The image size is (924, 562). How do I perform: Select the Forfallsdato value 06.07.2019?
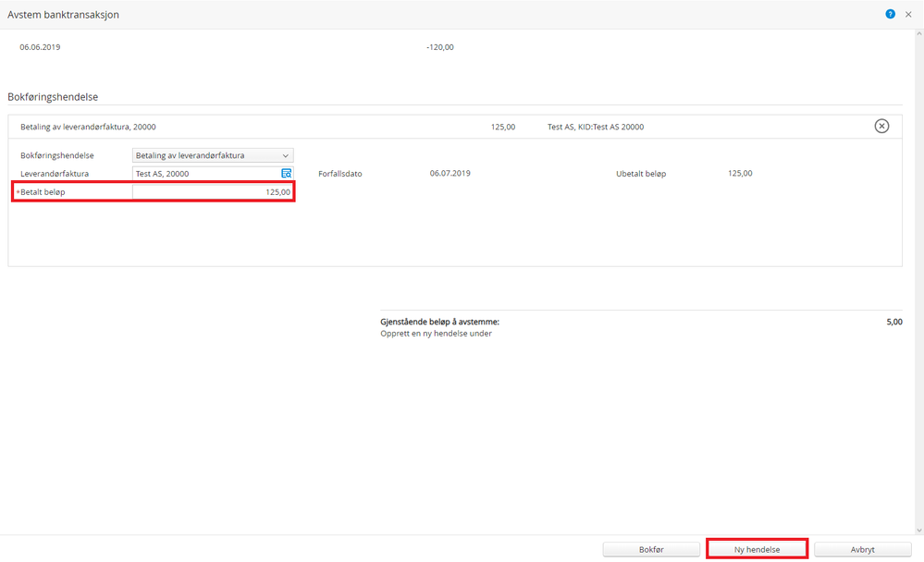pos(450,173)
